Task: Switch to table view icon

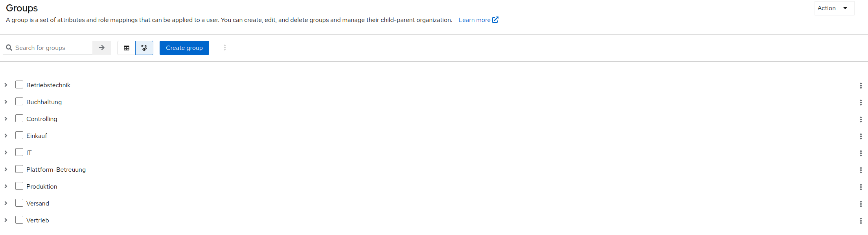Action: [127, 48]
